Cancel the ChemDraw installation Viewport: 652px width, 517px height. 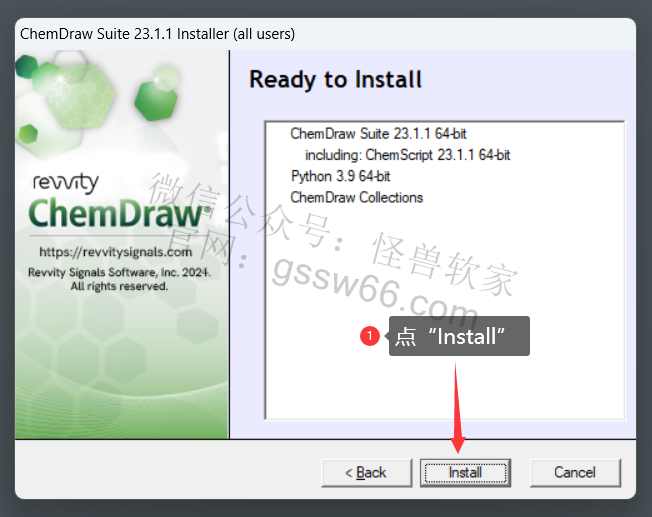575,472
